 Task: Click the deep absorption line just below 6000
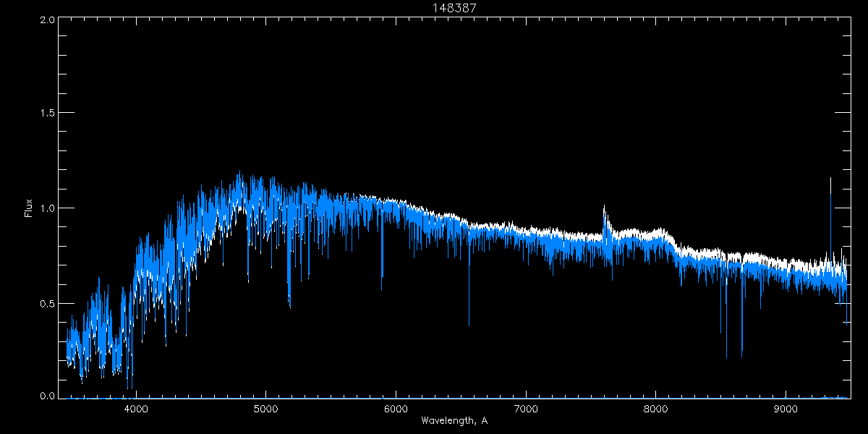(382, 275)
